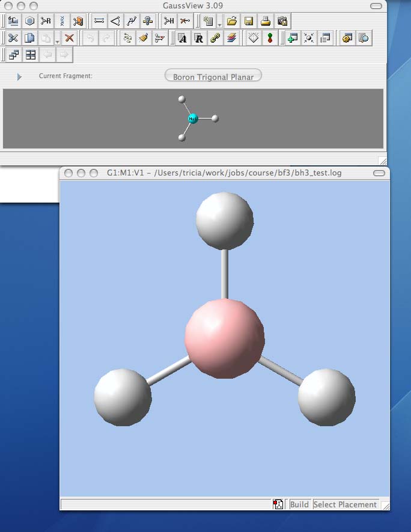The height and width of the screenshot is (532, 411).
Task: Select the Ring Fragment benzene icon
Action: (x=29, y=21)
